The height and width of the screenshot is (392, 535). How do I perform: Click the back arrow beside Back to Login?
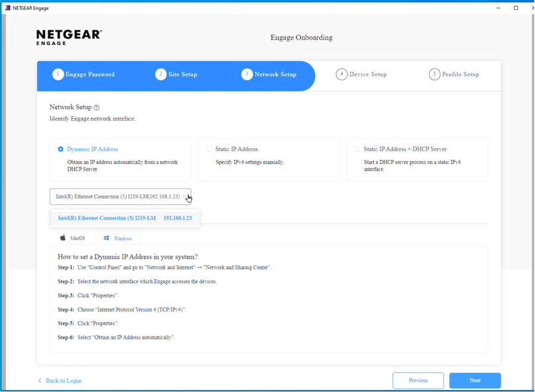tap(39, 380)
